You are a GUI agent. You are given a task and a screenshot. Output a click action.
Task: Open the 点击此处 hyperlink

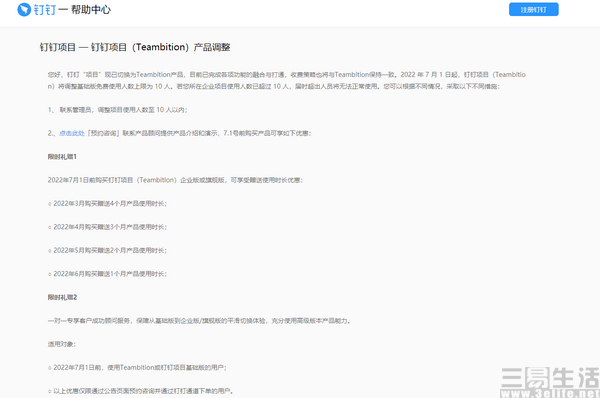[x=72, y=133]
